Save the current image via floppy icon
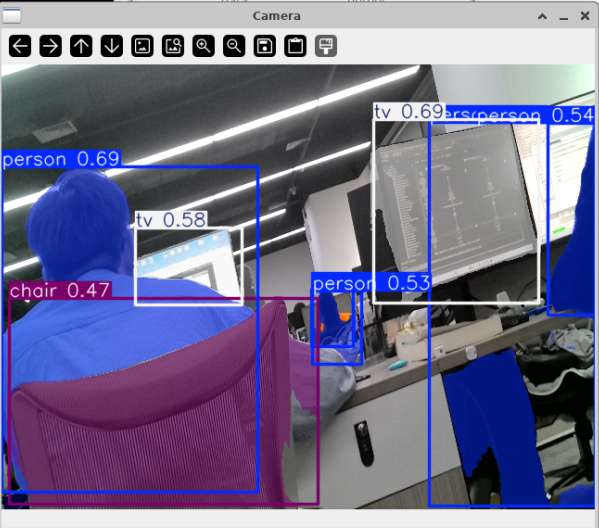This screenshot has height=528, width=599. [264, 46]
